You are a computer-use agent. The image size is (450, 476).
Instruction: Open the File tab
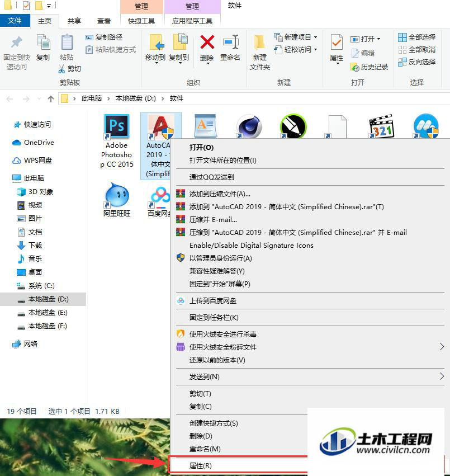pyautogui.click(x=15, y=21)
